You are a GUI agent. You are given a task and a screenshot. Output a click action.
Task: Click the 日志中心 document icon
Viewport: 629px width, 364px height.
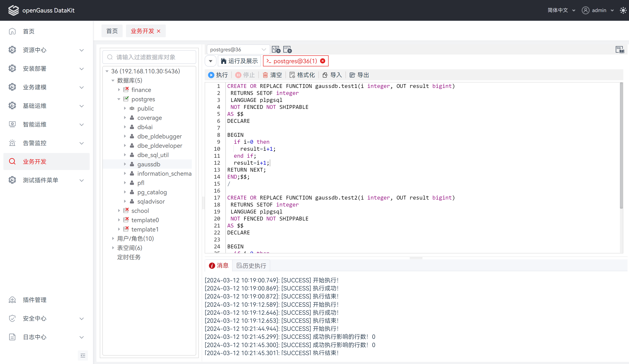12,337
